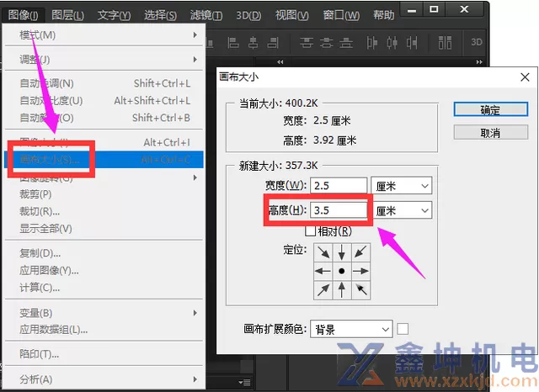Open the 帮助 menu
539x392 pixels.
pos(384,15)
